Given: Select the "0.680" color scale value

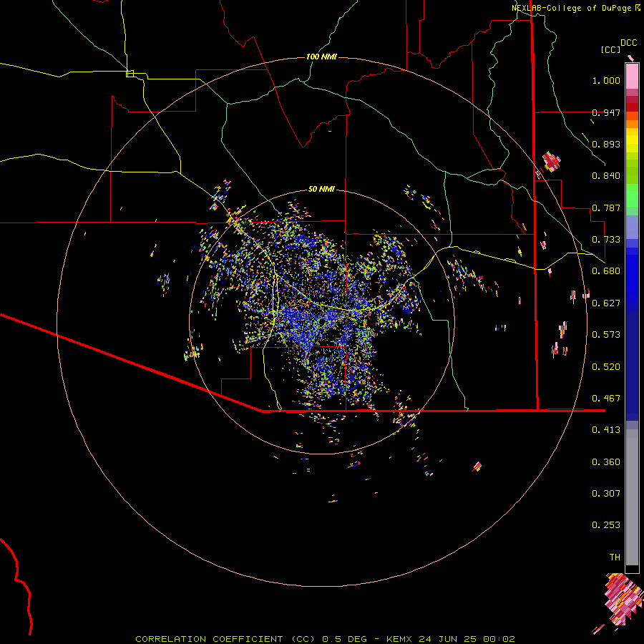Looking at the screenshot, I should pos(606,271).
